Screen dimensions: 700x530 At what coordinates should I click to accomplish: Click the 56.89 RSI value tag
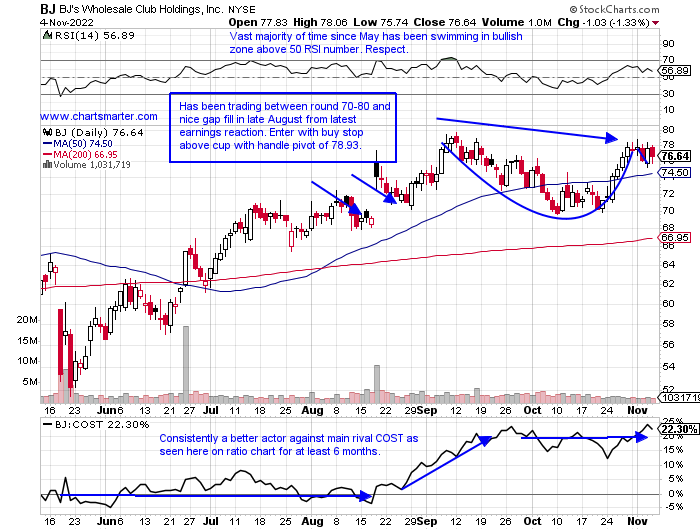pos(675,71)
